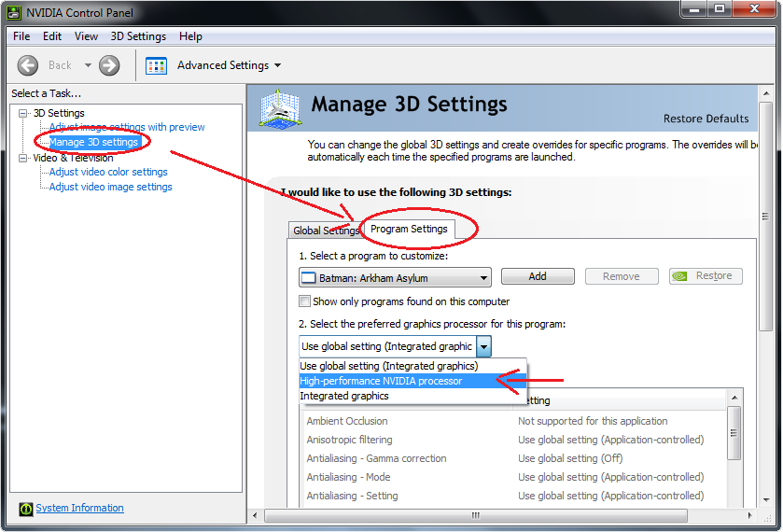Viewport: 783px width, 532px height.
Task: Select Antialiasing - Gamma correction row
Action: click(514, 458)
